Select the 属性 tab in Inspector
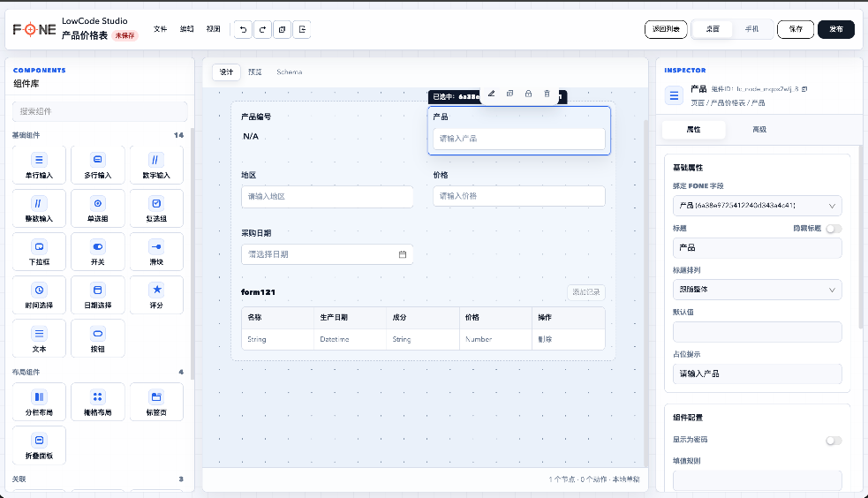Screen dimensions: 868x498 coord(694,130)
